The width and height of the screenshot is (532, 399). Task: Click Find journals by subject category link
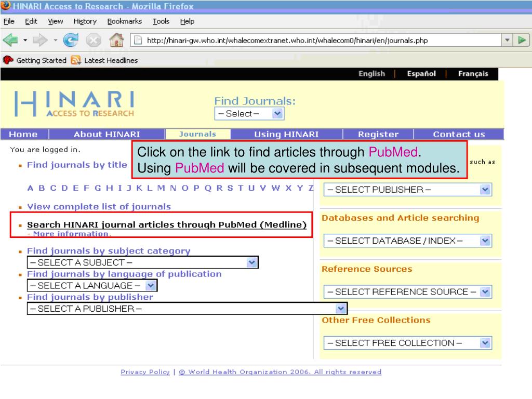click(x=109, y=251)
